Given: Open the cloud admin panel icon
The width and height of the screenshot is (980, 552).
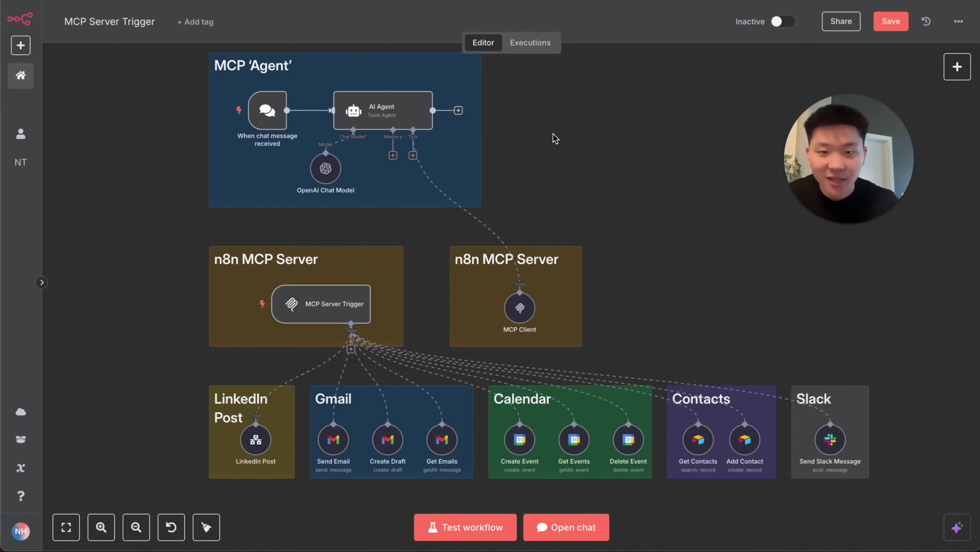Looking at the screenshot, I should pyautogui.click(x=21, y=412).
